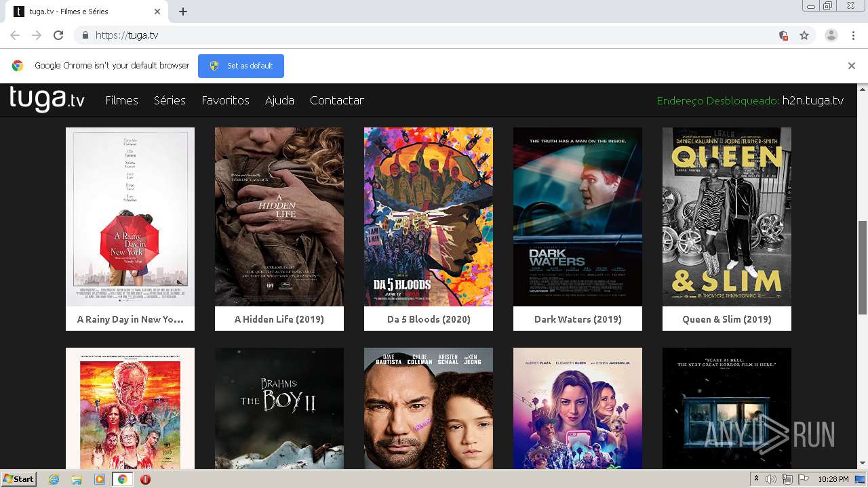Open the Aubrey Plaza movie poster
This screenshot has width=868, height=488.
coord(578,409)
